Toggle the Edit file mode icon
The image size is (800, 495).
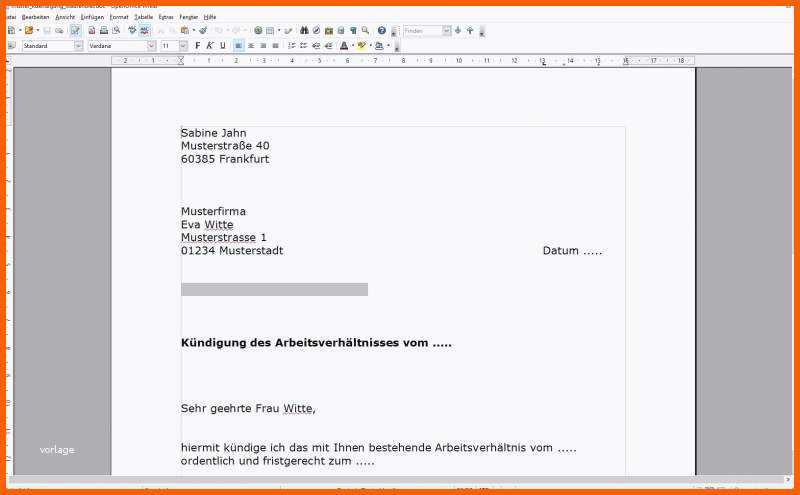pyautogui.click(x=76, y=31)
